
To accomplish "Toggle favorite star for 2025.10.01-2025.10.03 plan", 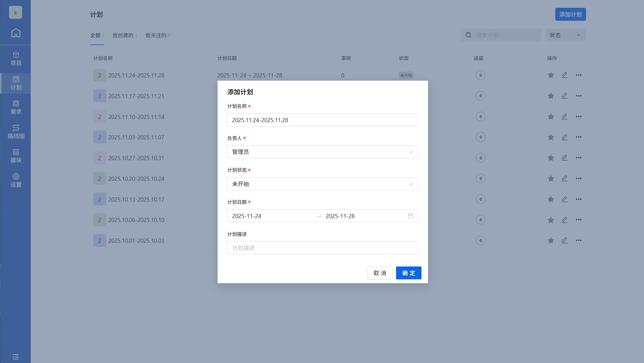I will 550,240.
